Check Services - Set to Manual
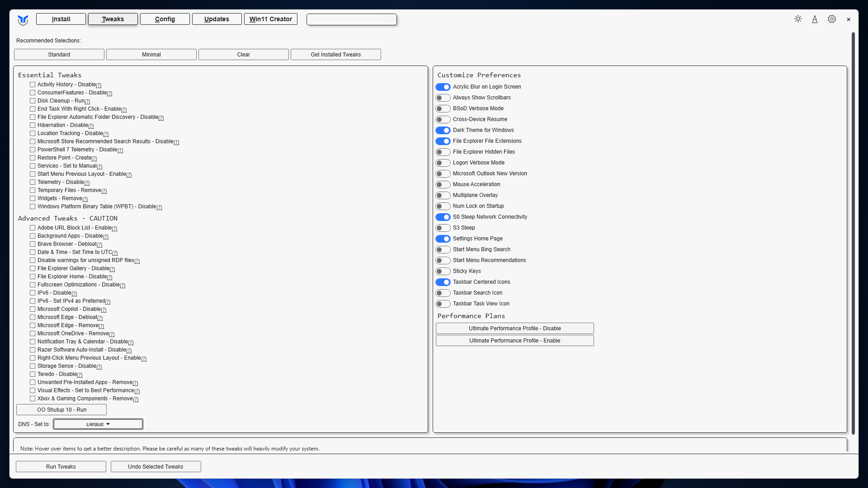 (x=33, y=166)
